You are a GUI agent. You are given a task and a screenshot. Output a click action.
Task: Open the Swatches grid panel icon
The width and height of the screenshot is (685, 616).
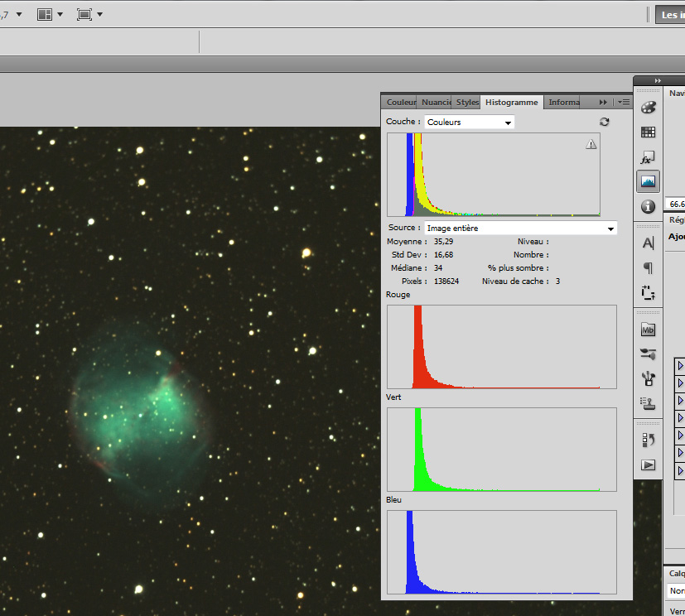coord(648,132)
